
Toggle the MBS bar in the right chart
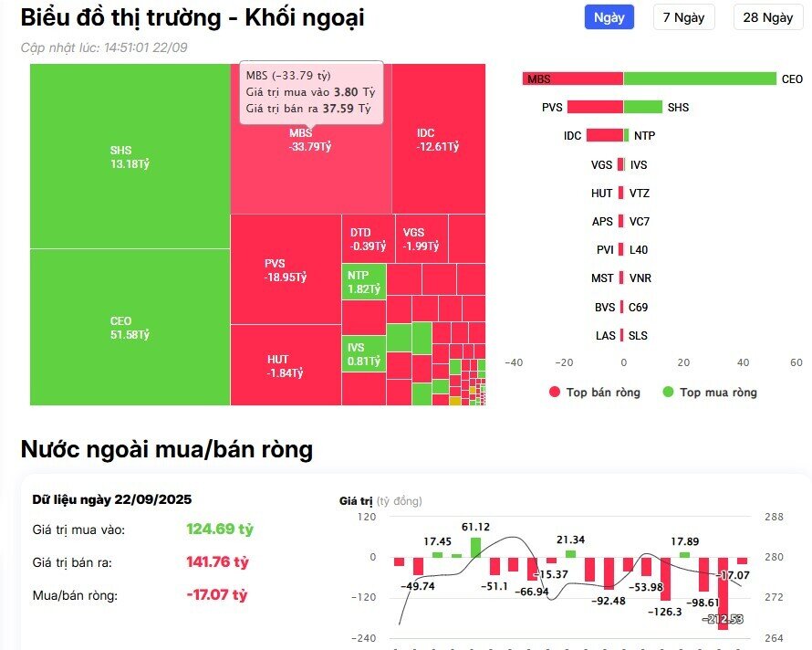570,79
